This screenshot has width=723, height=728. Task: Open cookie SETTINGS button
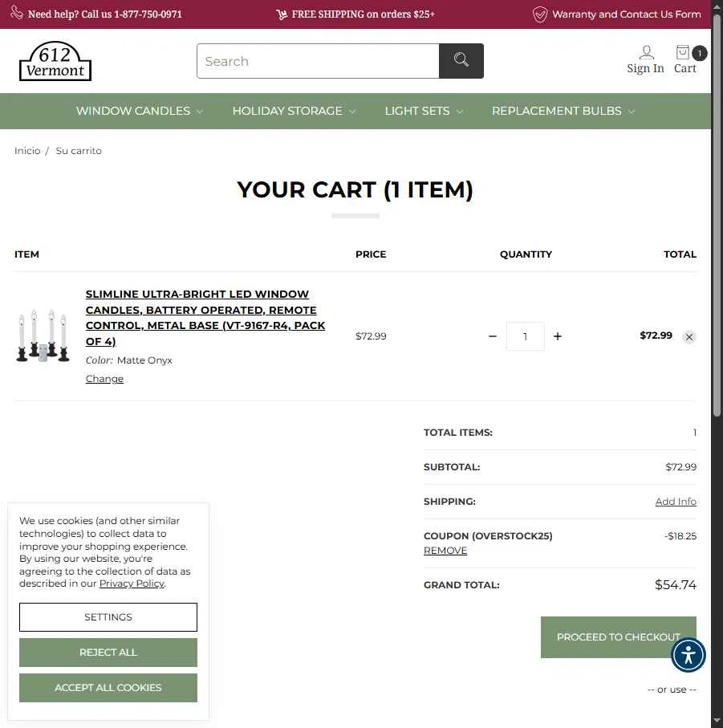(x=108, y=617)
